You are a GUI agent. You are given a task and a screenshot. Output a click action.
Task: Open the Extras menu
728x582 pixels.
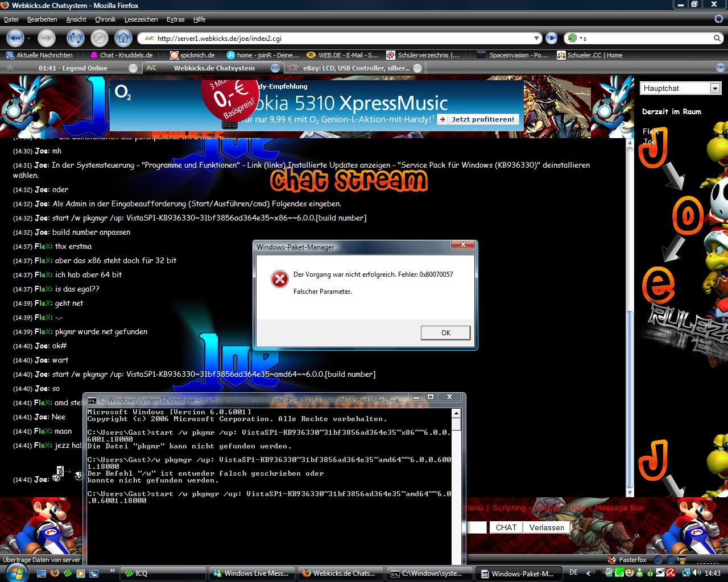(x=175, y=19)
